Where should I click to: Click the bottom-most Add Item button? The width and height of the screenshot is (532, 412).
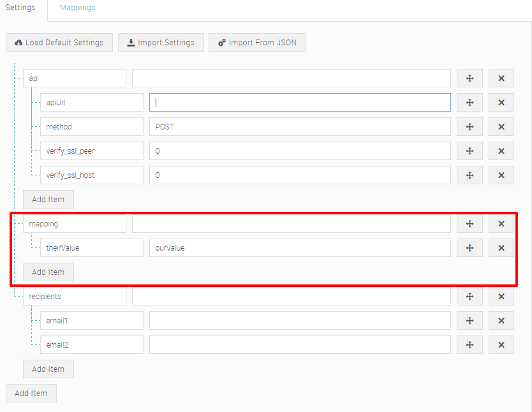pyautogui.click(x=31, y=393)
